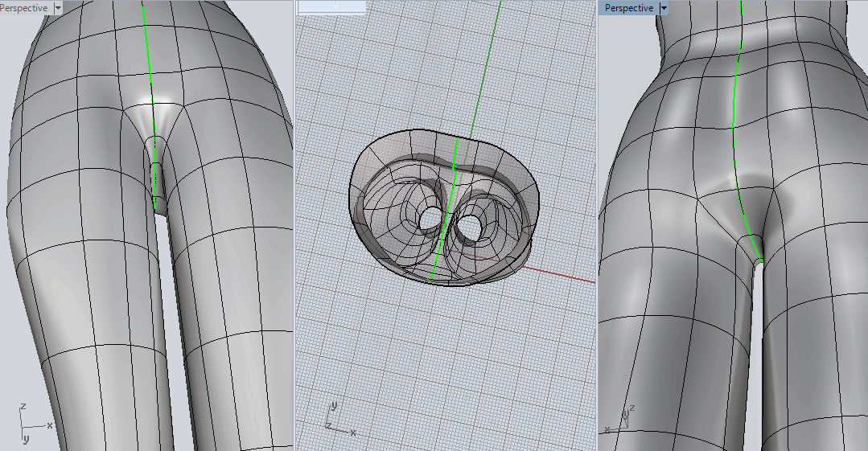Image resolution: width=868 pixels, height=451 pixels.
Task: Click the left circular opening in cross-section
Action: (x=431, y=217)
